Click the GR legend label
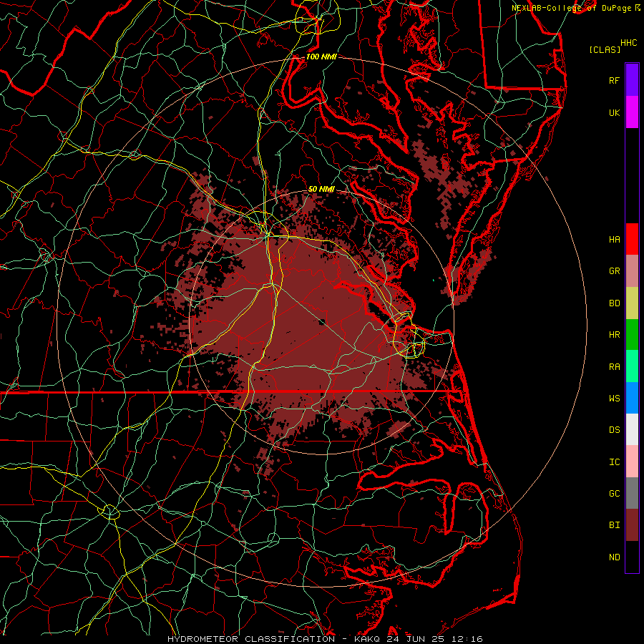This screenshot has height=644, width=644. [x=614, y=271]
